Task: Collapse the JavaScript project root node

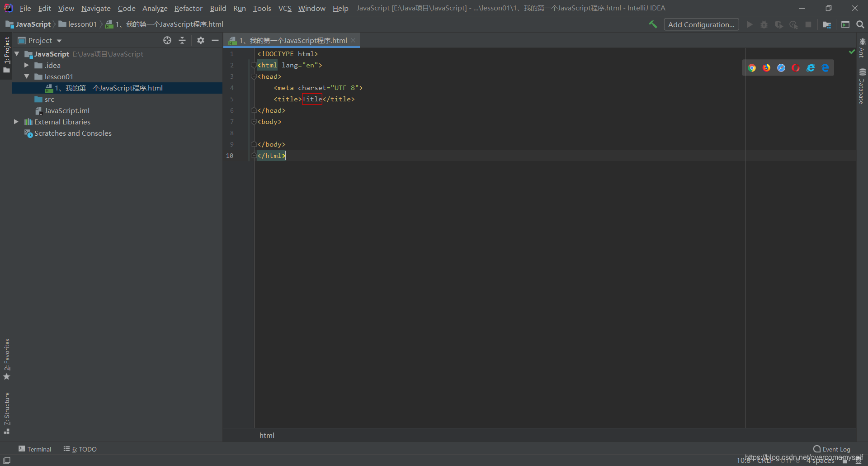Action: click(x=17, y=54)
